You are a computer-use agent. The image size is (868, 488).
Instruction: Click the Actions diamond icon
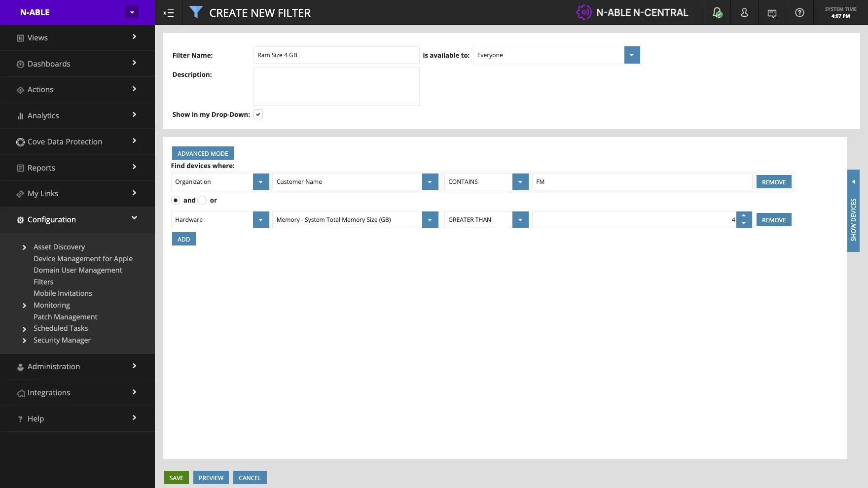(20, 90)
